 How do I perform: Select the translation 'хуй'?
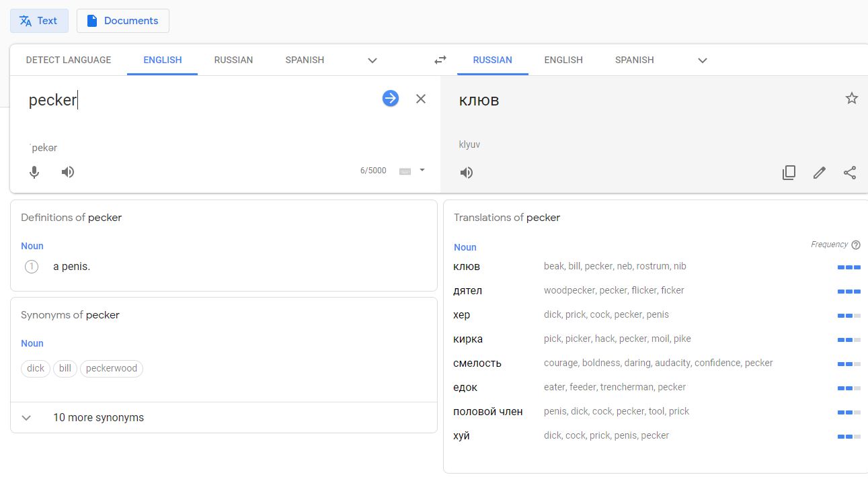click(461, 436)
